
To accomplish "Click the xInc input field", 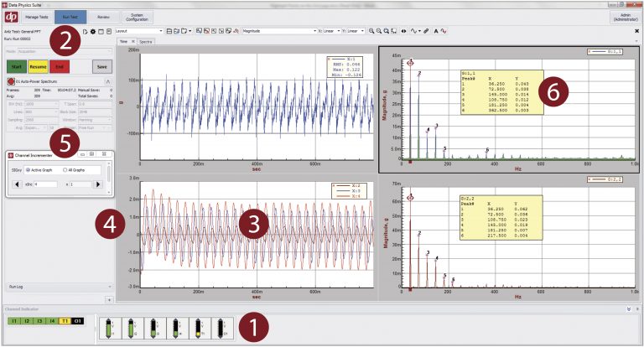I will (44, 184).
